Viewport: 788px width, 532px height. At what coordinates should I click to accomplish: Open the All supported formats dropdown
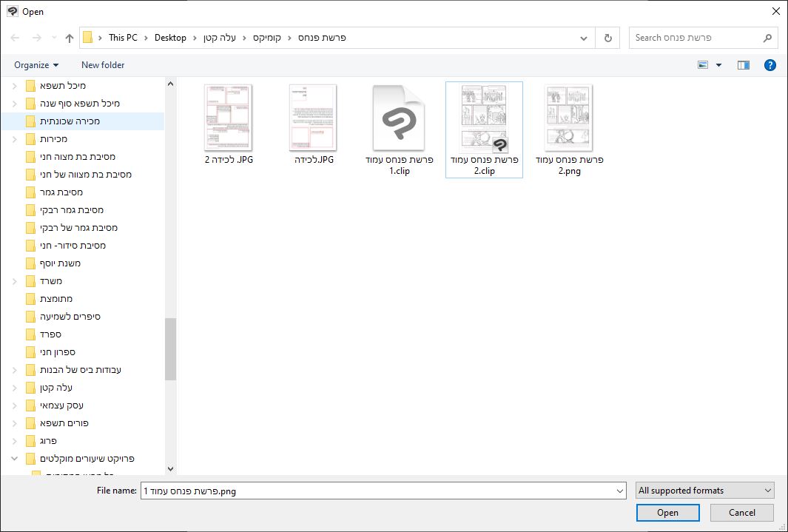[704, 491]
